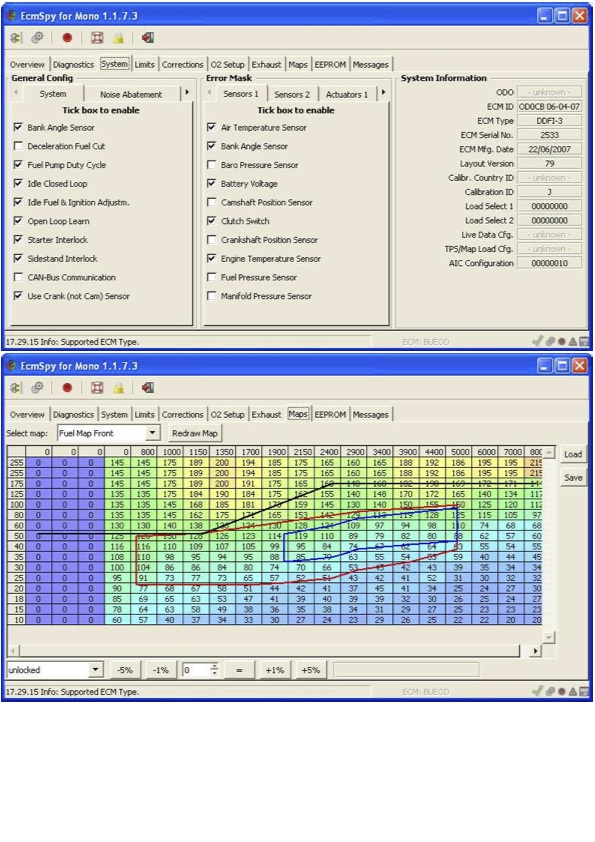Click the checkmark status icon in the System window status bar
Image resolution: width=595 pixels, height=842 pixels.
coord(538,341)
